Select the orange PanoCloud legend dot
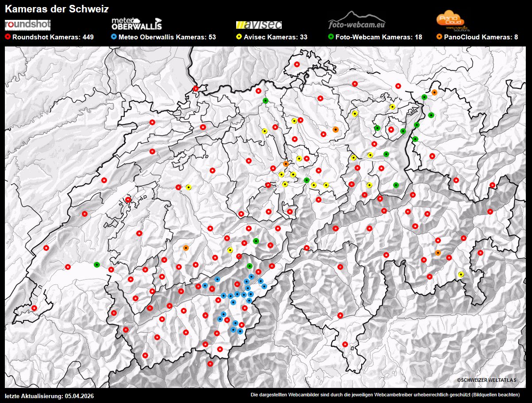Image resolution: width=532 pixels, height=403 pixels. click(x=440, y=37)
